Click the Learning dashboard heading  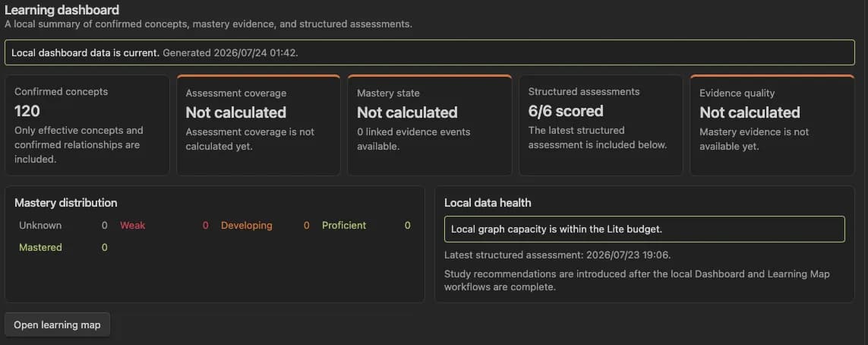pyautogui.click(x=62, y=10)
